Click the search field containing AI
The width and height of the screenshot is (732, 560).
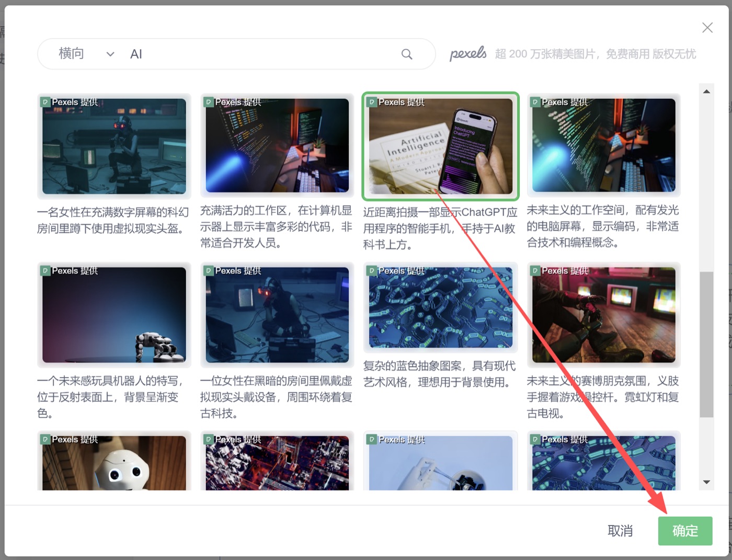261,54
